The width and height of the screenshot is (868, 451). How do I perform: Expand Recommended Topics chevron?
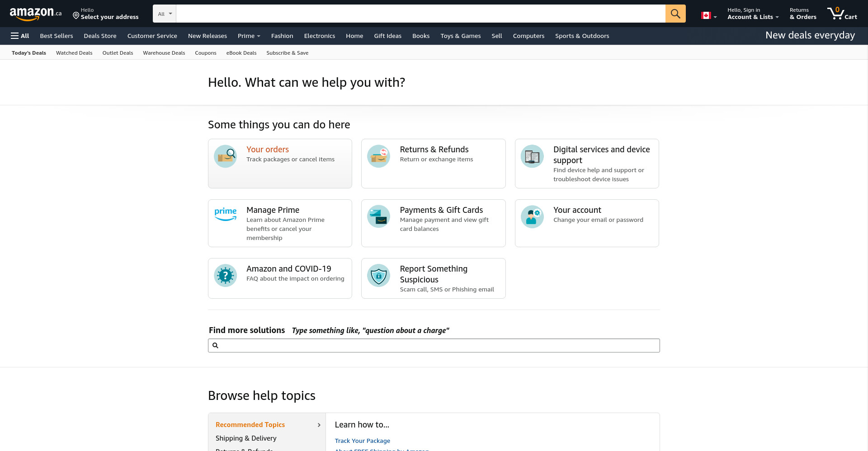click(319, 425)
